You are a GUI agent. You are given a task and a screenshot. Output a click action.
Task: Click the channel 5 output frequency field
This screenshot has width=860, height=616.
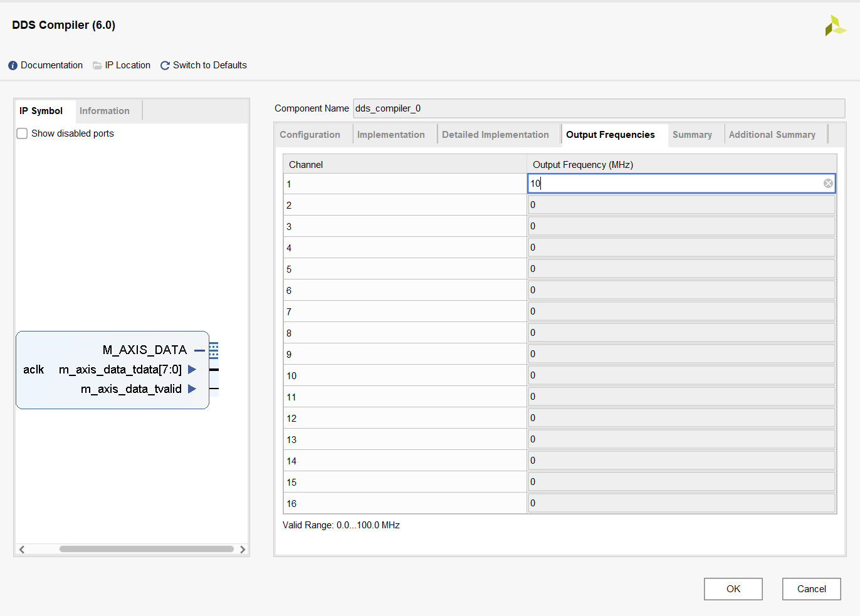681,269
